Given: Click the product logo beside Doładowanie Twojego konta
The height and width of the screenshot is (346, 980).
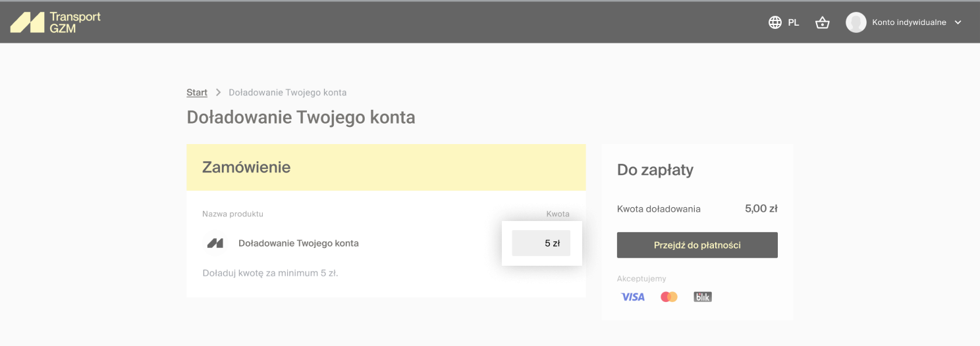Looking at the screenshot, I should point(215,243).
